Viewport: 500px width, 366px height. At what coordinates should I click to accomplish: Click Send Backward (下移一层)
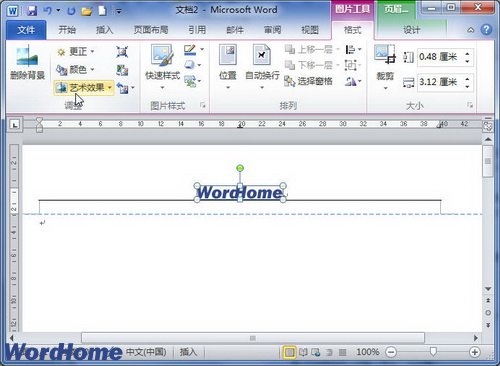coord(309,65)
